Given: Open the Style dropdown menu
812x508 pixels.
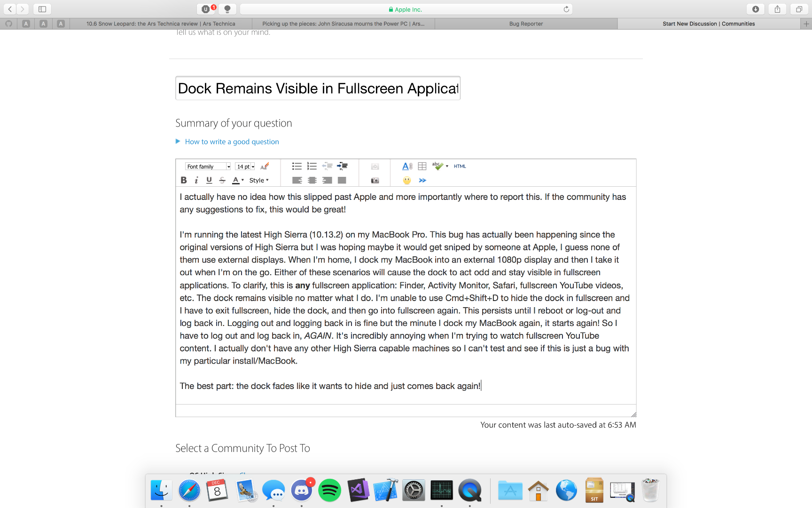Looking at the screenshot, I should pyautogui.click(x=259, y=180).
